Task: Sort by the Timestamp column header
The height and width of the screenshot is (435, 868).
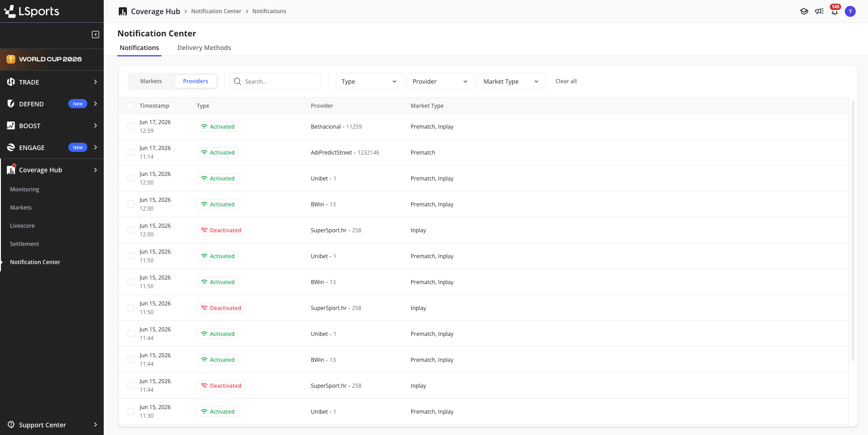Action: tap(154, 106)
